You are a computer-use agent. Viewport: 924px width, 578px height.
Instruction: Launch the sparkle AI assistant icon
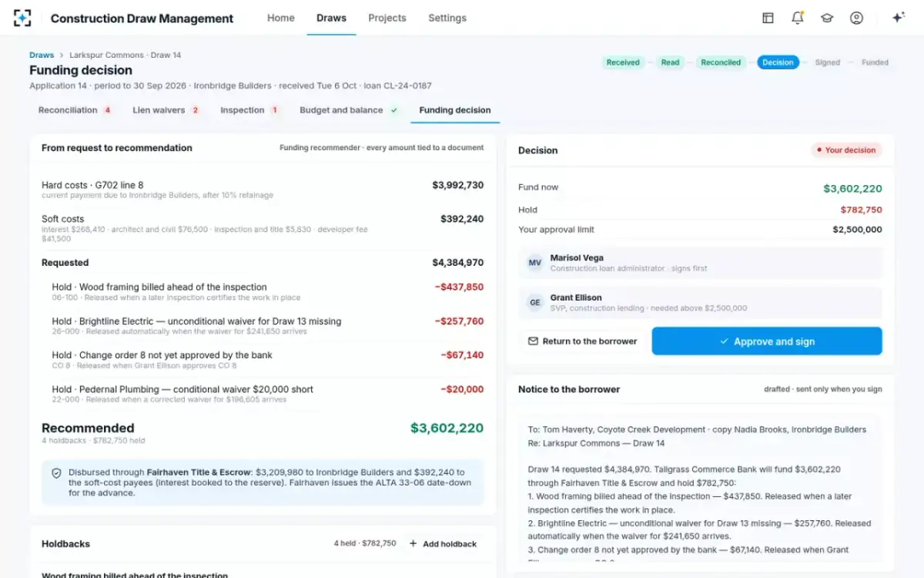(x=898, y=18)
